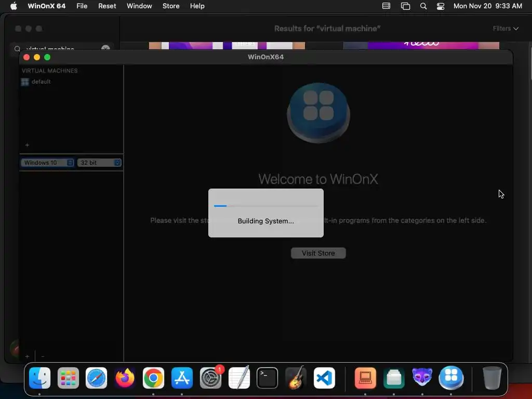532x399 pixels.
Task: Open TextEdit from the Dock
Action: pyautogui.click(x=239, y=378)
